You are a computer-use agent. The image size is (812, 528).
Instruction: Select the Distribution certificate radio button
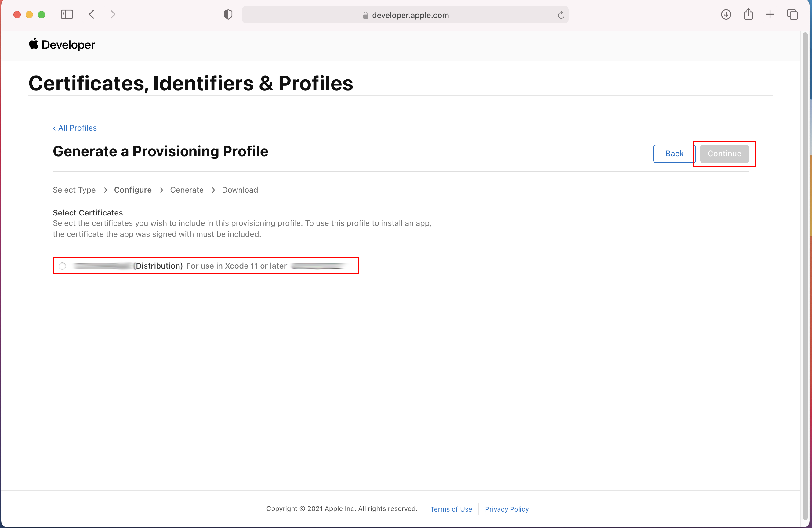click(62, 266)
